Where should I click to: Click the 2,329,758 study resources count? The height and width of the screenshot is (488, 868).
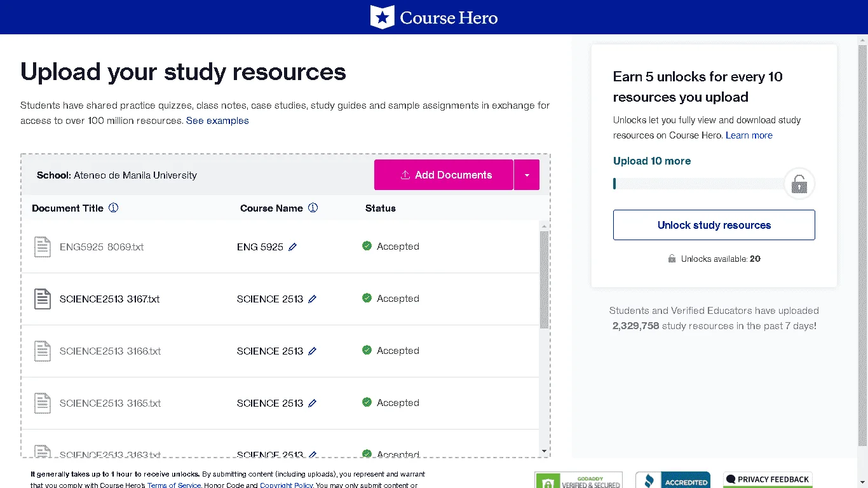click(635, 326)
